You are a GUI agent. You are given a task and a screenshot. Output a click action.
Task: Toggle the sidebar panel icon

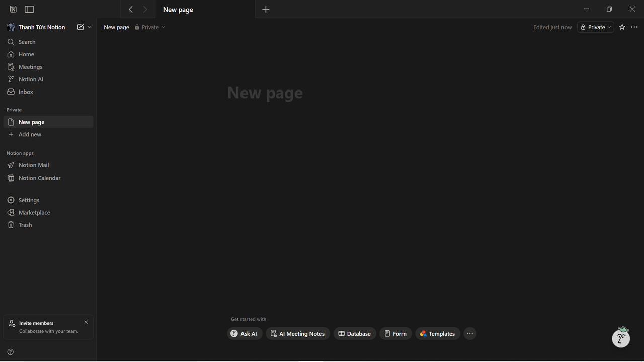coord(29,9)
